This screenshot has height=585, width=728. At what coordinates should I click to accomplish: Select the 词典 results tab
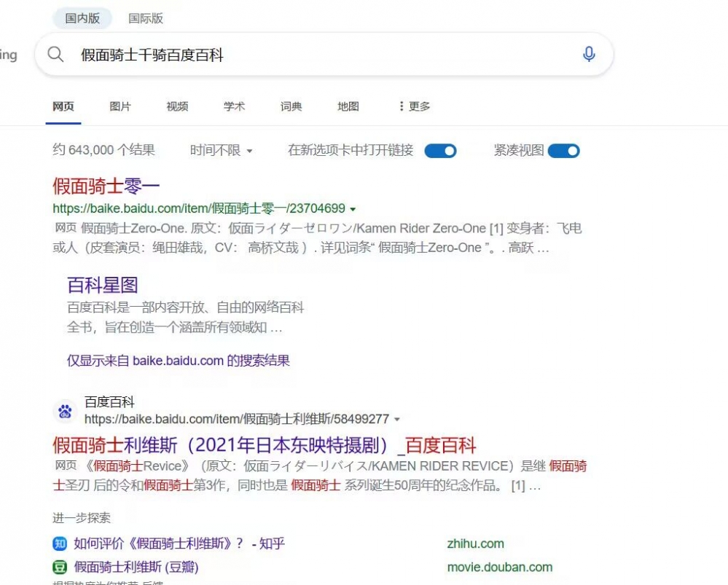(291, 106)
